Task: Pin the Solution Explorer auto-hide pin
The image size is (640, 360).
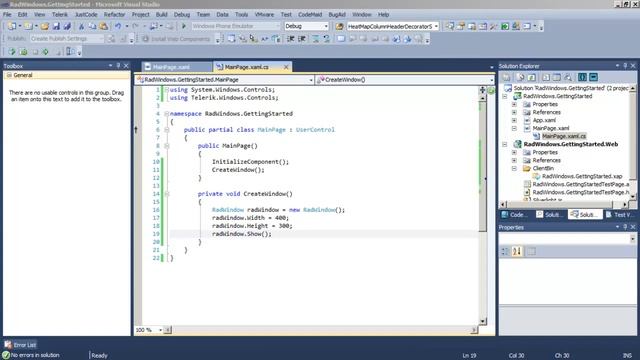Action: 625,66
